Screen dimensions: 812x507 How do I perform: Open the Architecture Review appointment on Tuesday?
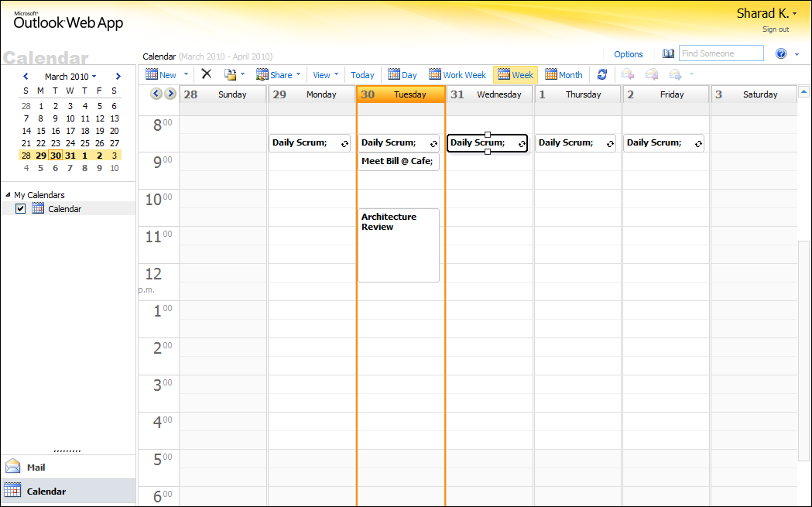398,245
